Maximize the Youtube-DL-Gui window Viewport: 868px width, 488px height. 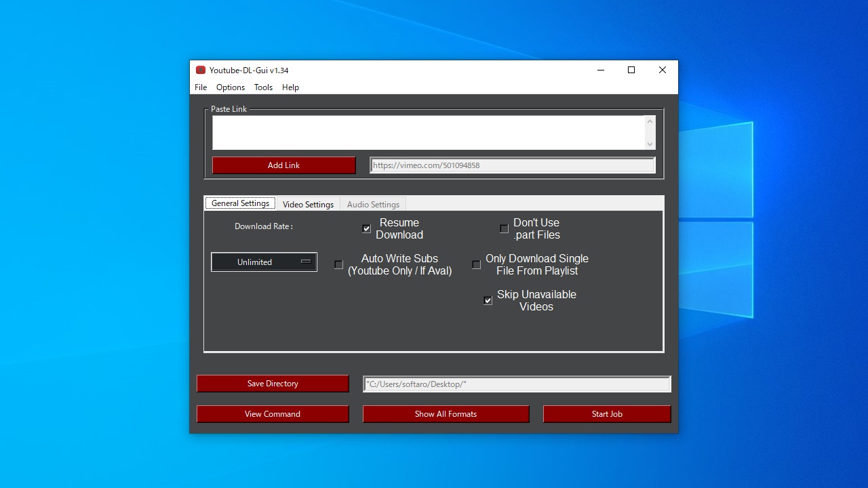pos(631,70)
